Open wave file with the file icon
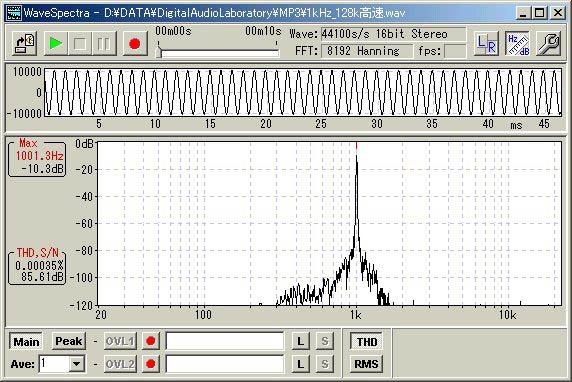 click(x=24, y=43)
